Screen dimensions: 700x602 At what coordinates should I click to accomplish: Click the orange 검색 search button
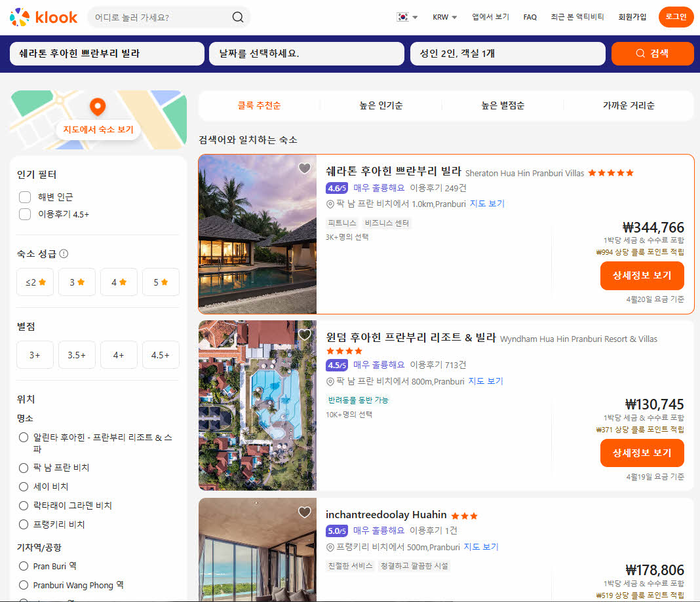tap(652, 54)
